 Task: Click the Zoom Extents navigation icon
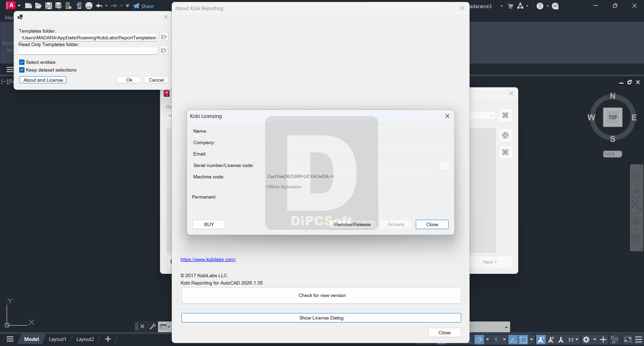coord(637,205)
